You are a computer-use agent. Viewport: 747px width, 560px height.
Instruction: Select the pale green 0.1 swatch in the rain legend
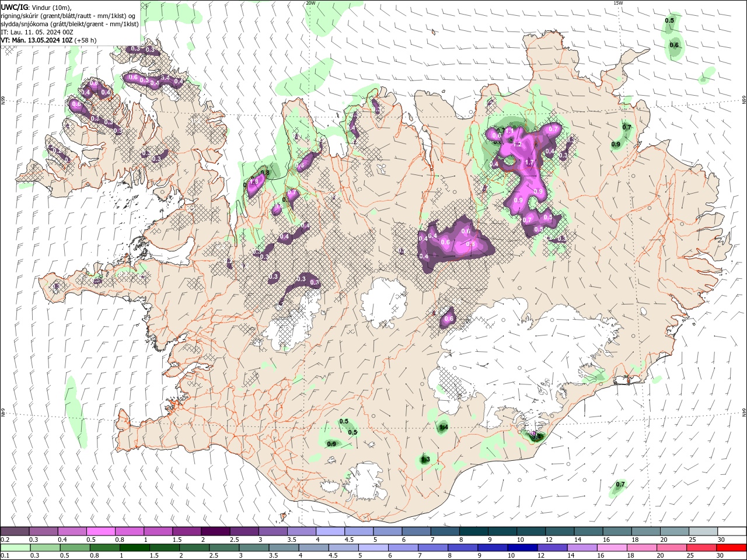point(15,548)
